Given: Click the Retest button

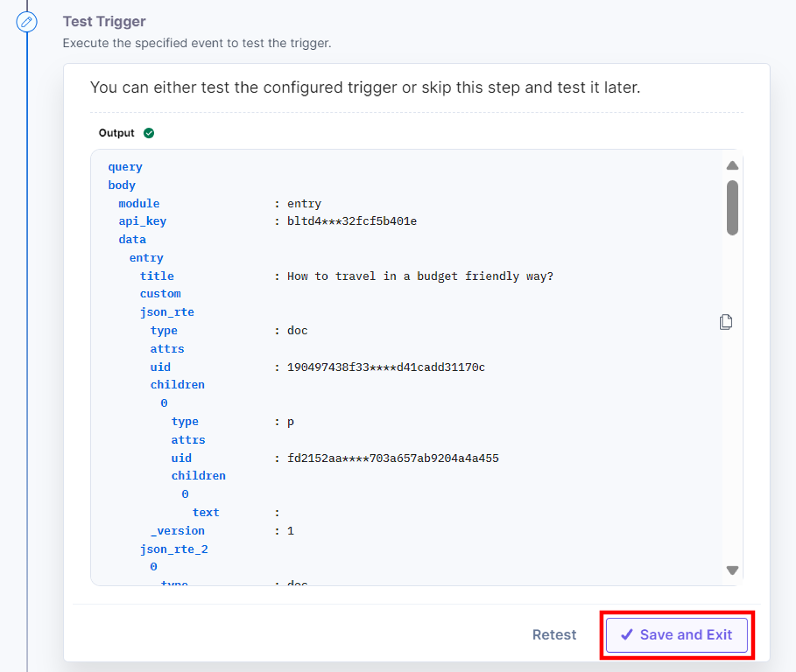Looking at the screenshot, I should click(554, 635).
